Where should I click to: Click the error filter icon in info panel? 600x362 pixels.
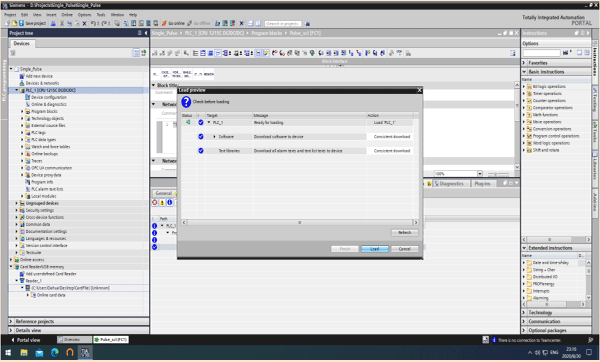[155, 202]
